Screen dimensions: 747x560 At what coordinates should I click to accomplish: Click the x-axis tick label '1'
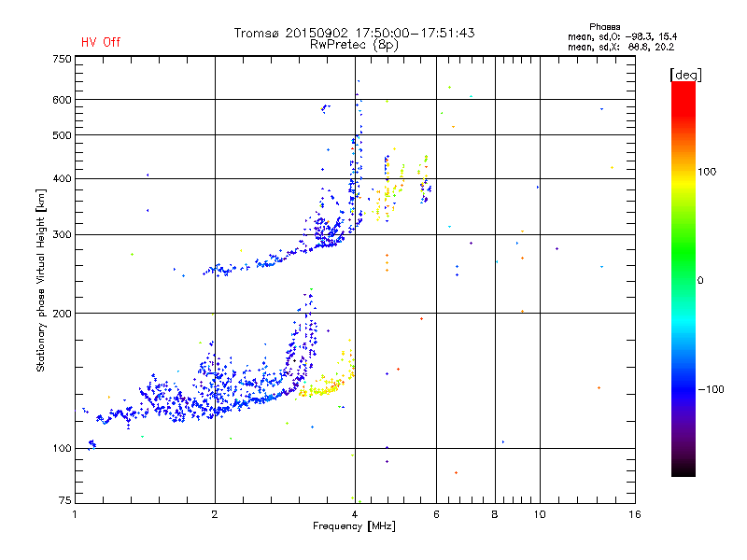tap(75, 514)
